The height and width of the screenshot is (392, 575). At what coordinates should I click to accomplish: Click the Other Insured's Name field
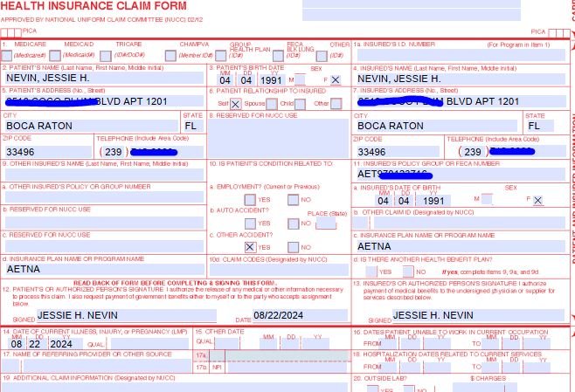[x=104, y=175]
